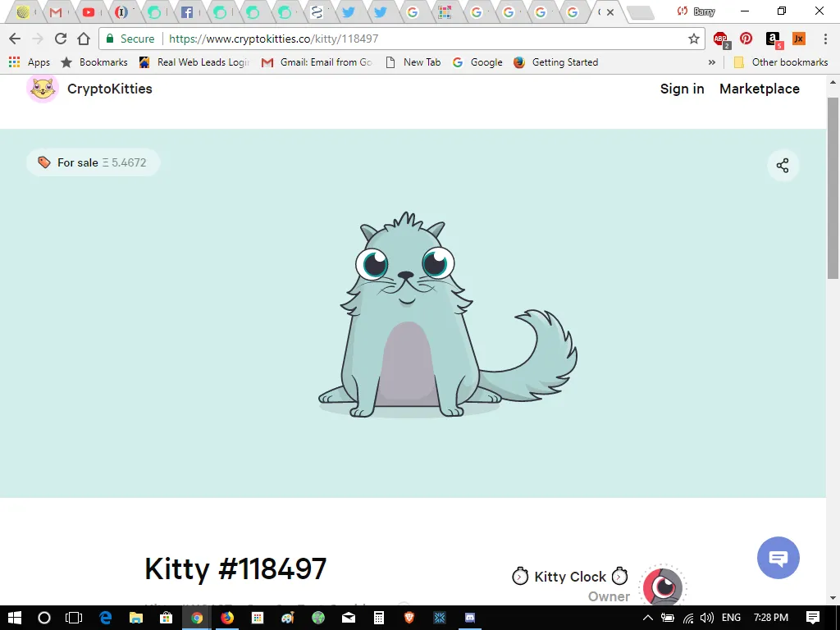Go back to previous page
The width and height of the screenshot is (840, 630).
coord(15,39)
